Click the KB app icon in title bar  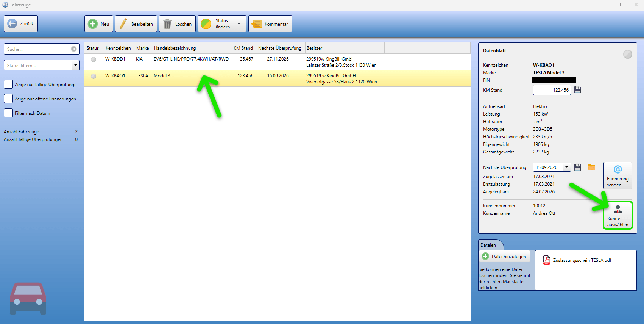(5, 5)
